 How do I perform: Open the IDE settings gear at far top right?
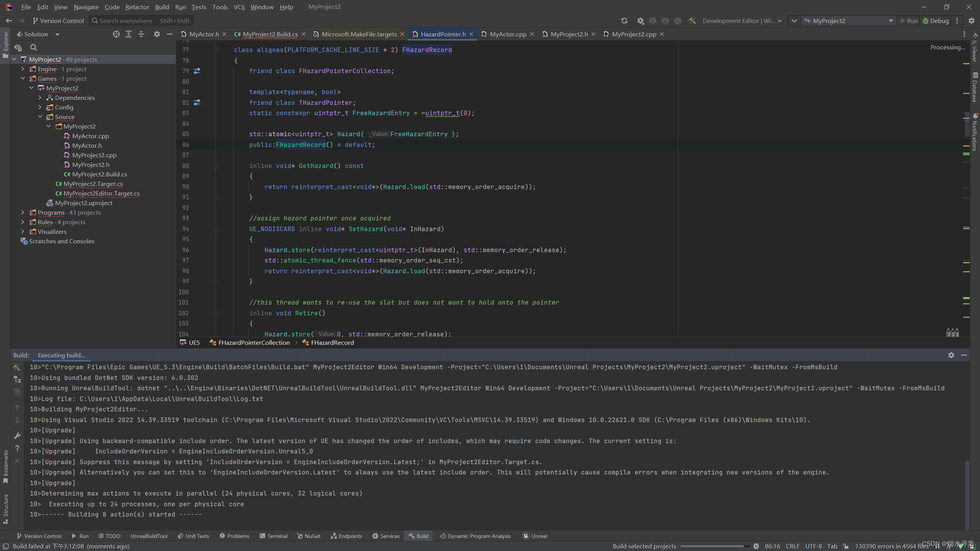971,21
